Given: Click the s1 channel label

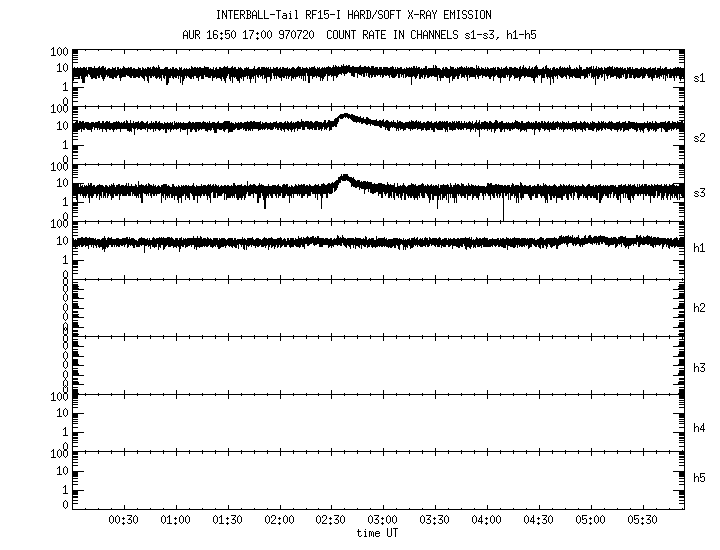Looking at the screenshot, I should pyautogui.click(x=700, y=77).
